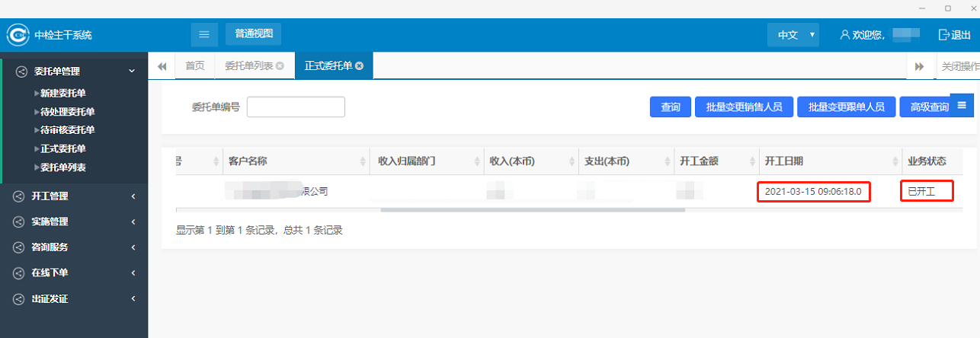Image resolution: width=980 pixels, height=338 pixels.
Task: Click the 2021-03-15 09:06:18.0 date cell
Action: (x=813, y=192)
